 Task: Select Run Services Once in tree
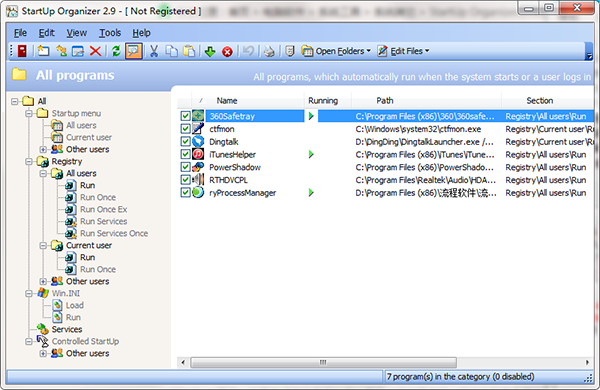point(114,233)
